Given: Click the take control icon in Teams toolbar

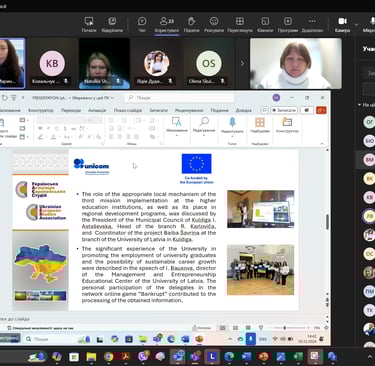Looking at the screenshot, I should pos(89,25).
